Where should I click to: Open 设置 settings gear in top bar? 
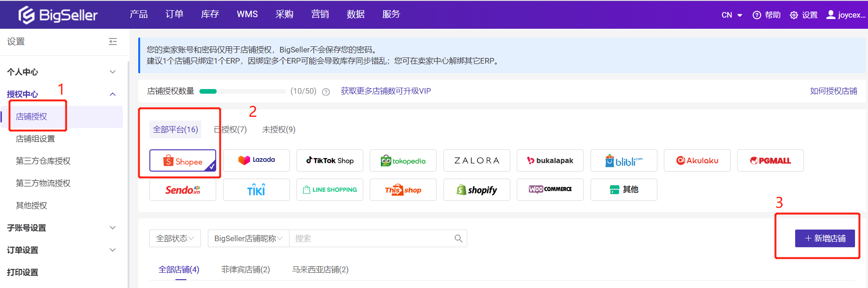(x=804, y=15)
